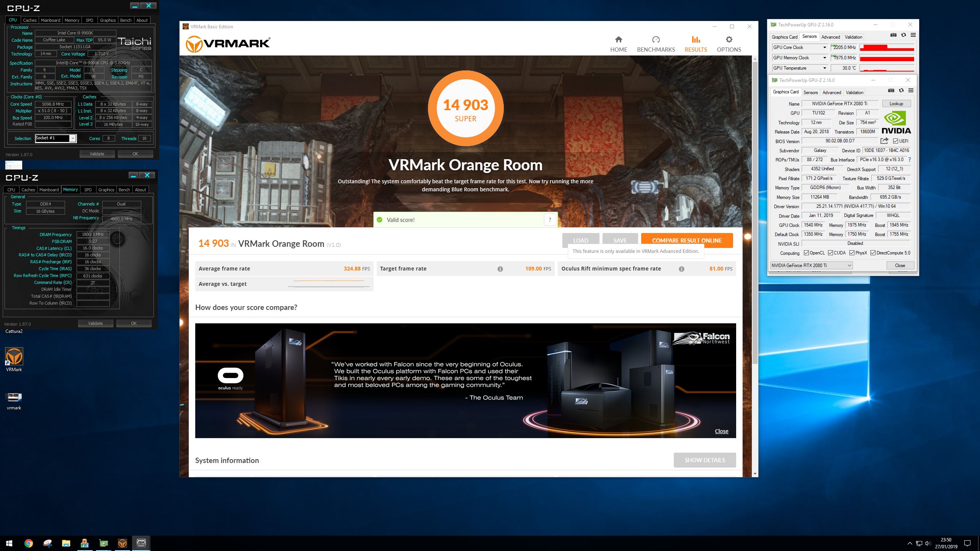Viewport: 980px width, 551px height.
Task: Switch to the Caches tab in top CPU-Z window
Action: (x=29, y=20)
